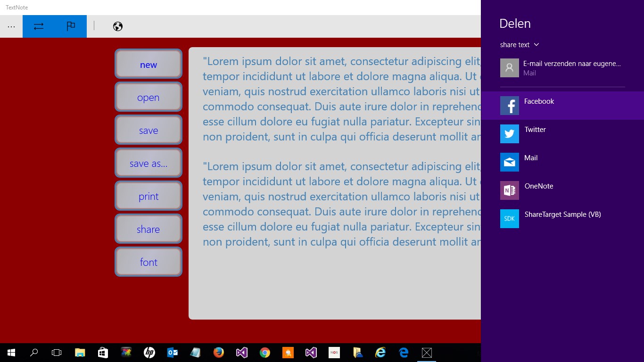Select the swap arrows tool in the toolbar

38,26
